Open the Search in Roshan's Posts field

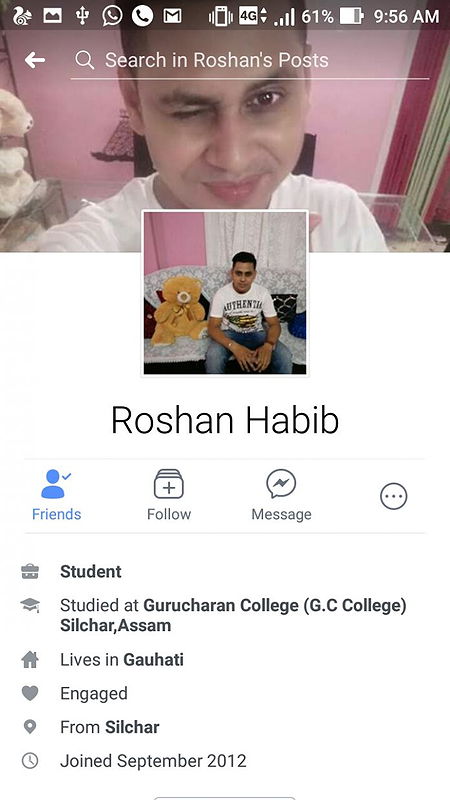coord(249,61)
